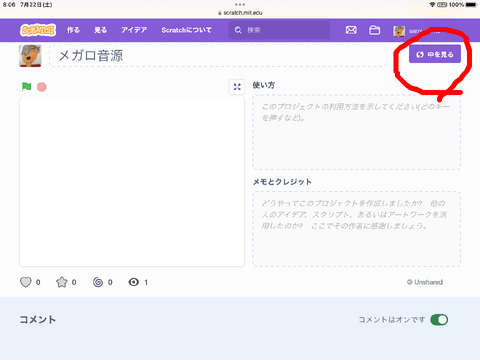
Task: Click the scratch.mit.edu address bar
Action: tap(240, 13)
